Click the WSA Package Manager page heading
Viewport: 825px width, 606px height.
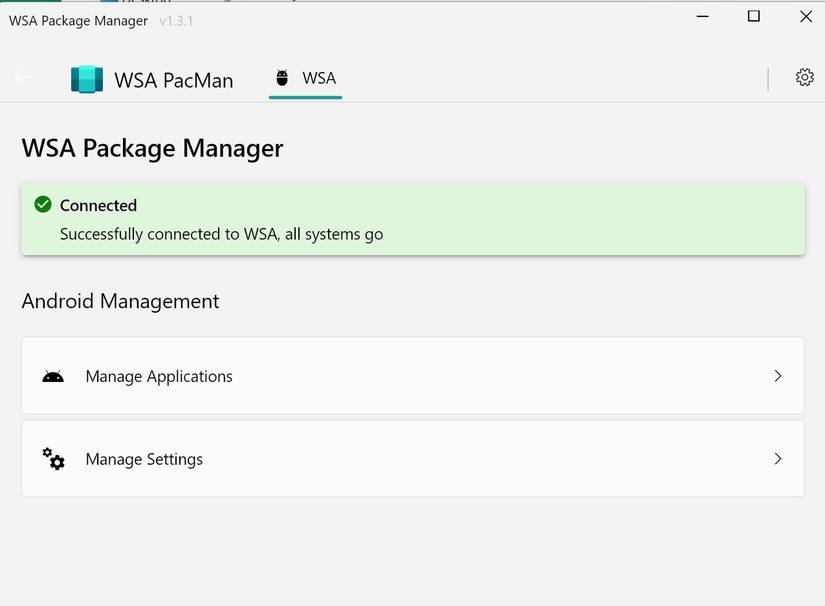pos(152,147)
